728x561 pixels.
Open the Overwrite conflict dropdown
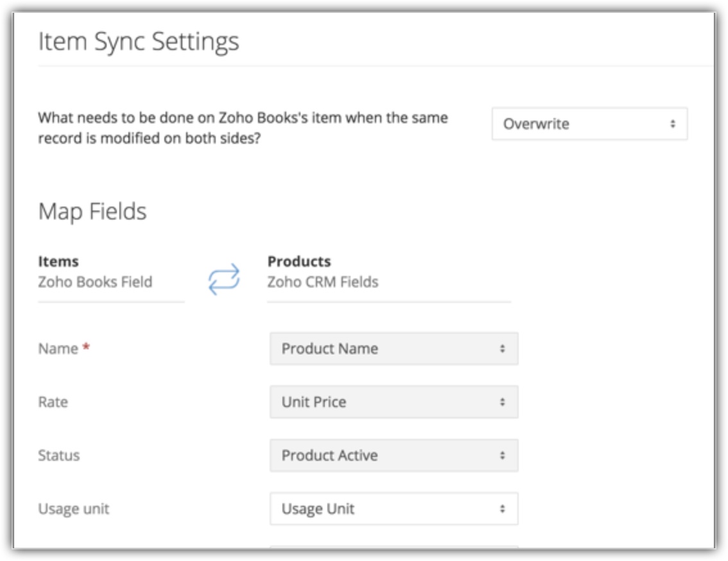(x=589, y=124)
